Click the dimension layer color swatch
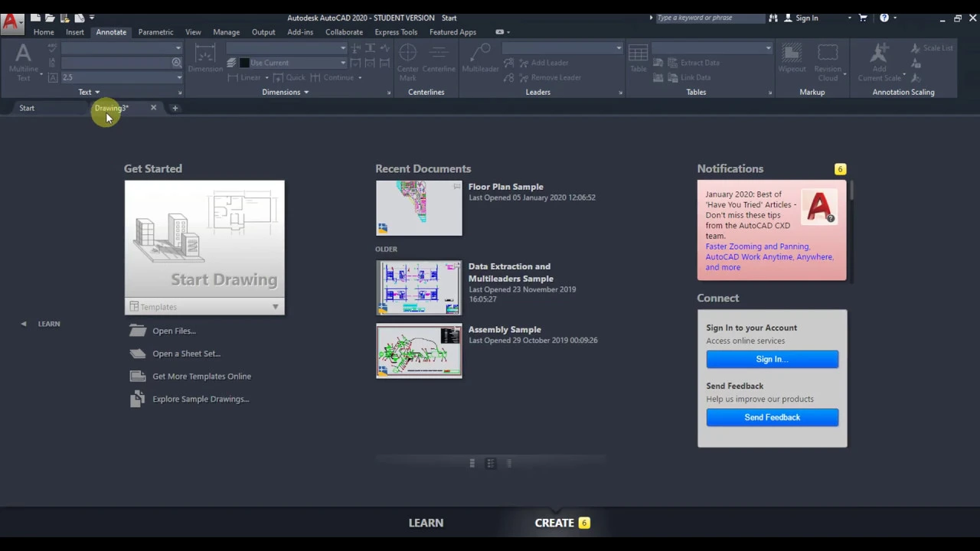The height and width of the screenshot is (551, 980). (244, 63)
